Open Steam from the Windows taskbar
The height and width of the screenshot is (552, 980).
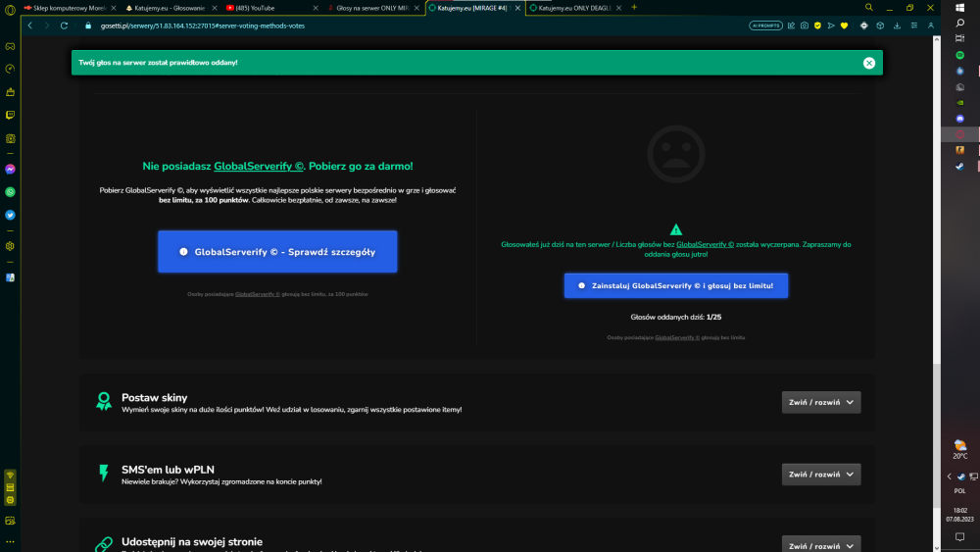pos(960,167)
